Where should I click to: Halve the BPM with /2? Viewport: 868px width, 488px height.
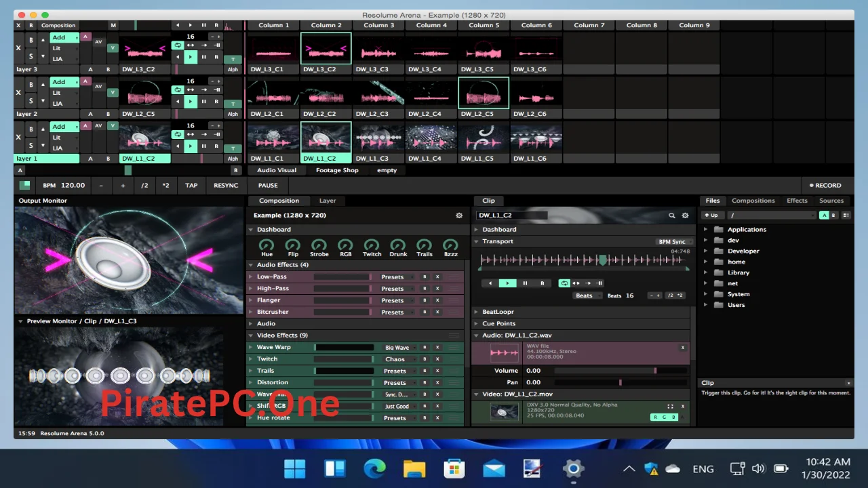144,185
